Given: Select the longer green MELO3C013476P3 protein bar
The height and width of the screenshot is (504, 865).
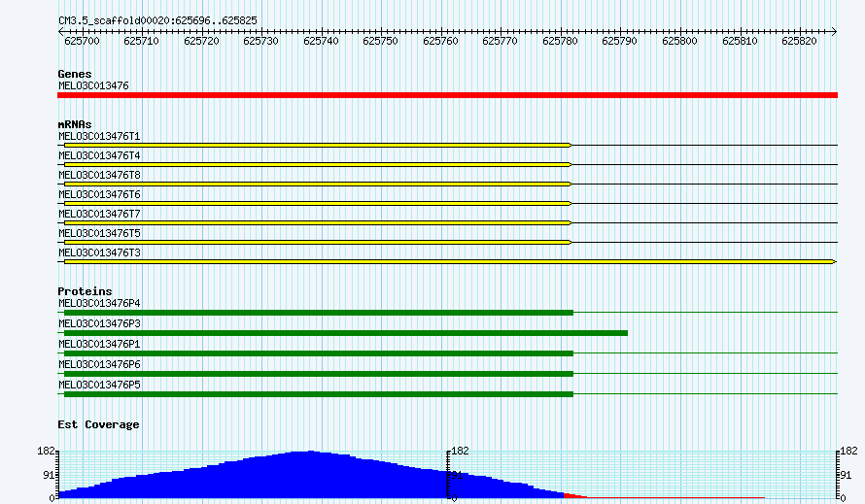Looking at the screenshot, I should (x=346, y=333).
